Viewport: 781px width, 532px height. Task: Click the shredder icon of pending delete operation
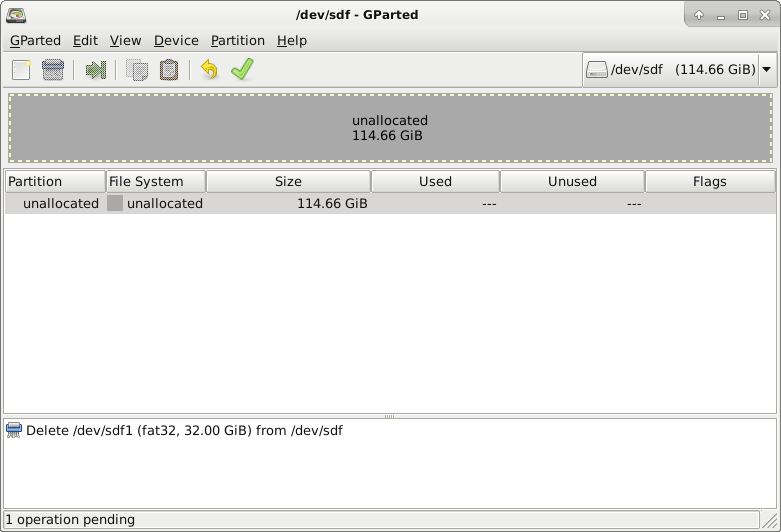tap(14, 430)
